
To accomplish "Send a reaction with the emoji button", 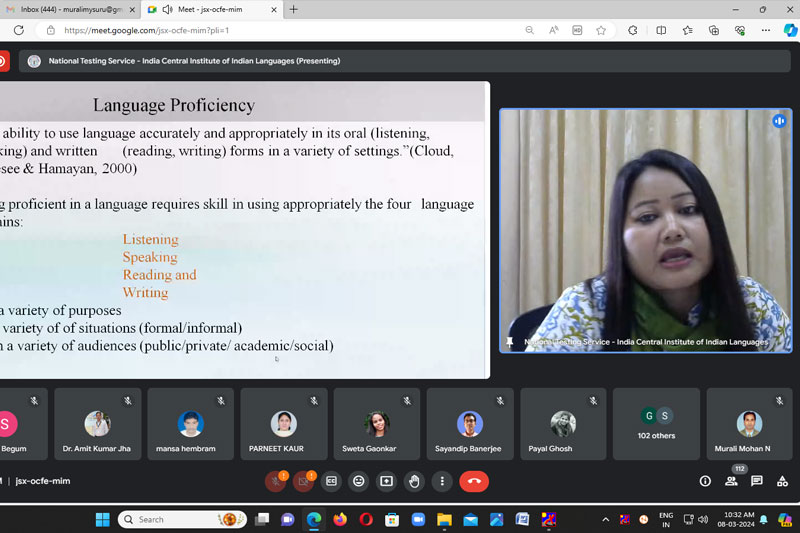I will pos(359,481).
